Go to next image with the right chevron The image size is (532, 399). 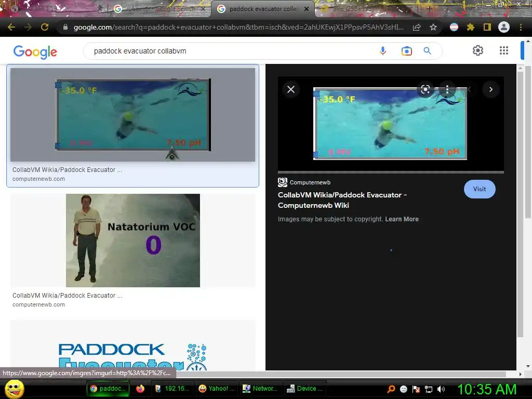(x=490, y=89)
